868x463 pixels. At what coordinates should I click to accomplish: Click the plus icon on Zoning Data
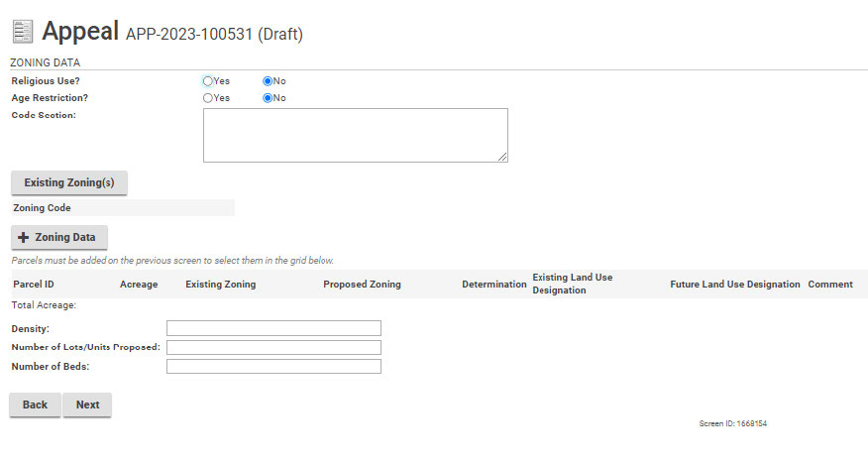pos(24,238)
